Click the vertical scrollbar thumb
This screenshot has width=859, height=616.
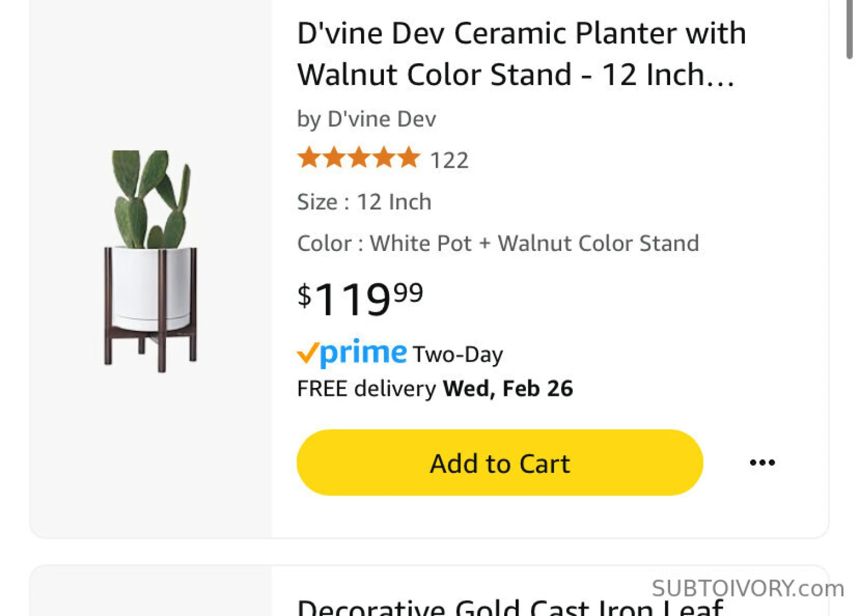(x=849, y=29)
